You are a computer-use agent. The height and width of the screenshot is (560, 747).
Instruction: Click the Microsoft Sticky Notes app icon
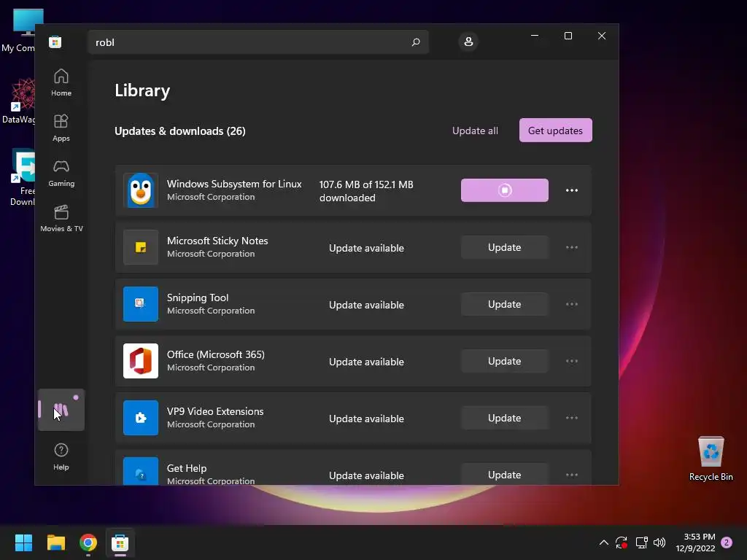[x=141, y=247]
